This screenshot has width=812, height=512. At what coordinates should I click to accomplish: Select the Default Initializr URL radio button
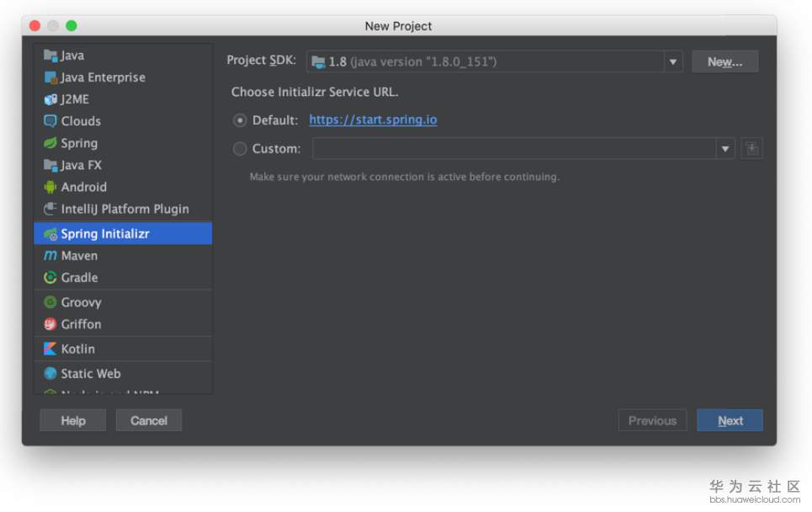tap(240, 120)
